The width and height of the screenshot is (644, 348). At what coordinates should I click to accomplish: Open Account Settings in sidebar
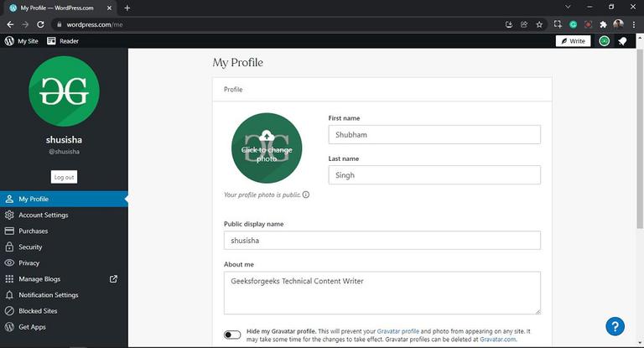tap(64, 215)
